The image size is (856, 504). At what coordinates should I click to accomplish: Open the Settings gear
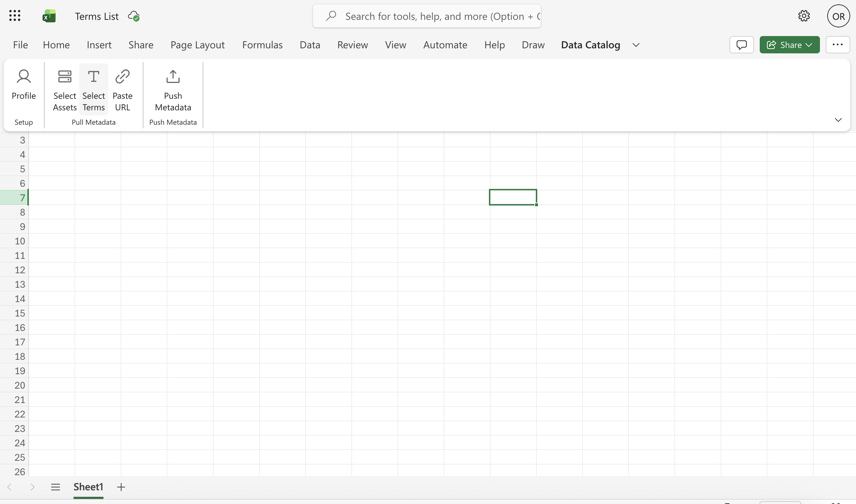pos(804,16)
